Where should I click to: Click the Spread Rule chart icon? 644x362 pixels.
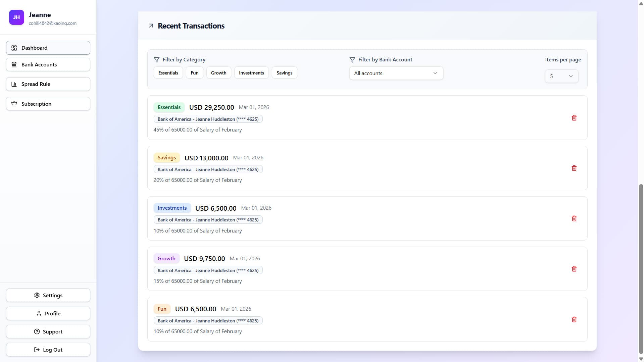click(x=14, y=84)
